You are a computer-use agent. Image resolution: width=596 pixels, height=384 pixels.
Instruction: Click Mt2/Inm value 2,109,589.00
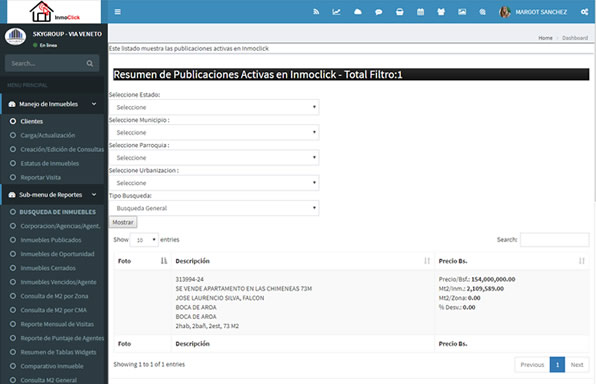coord(485,289)
